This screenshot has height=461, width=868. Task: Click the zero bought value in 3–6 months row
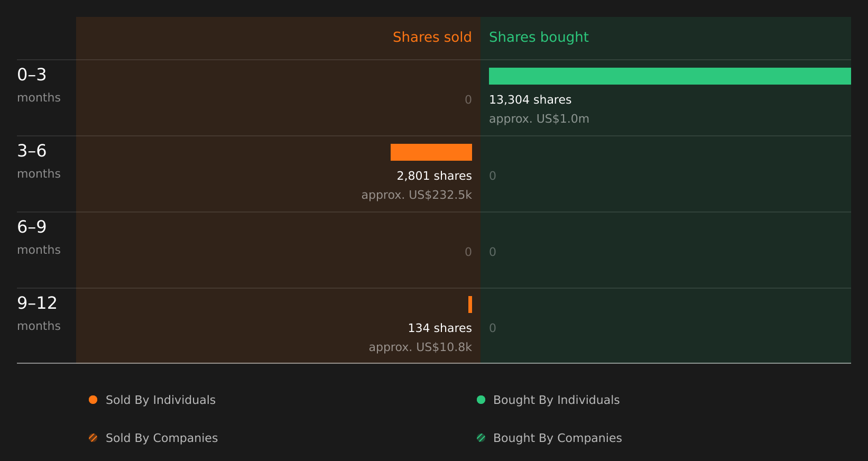pyautogui.click(x=493, y=176)
